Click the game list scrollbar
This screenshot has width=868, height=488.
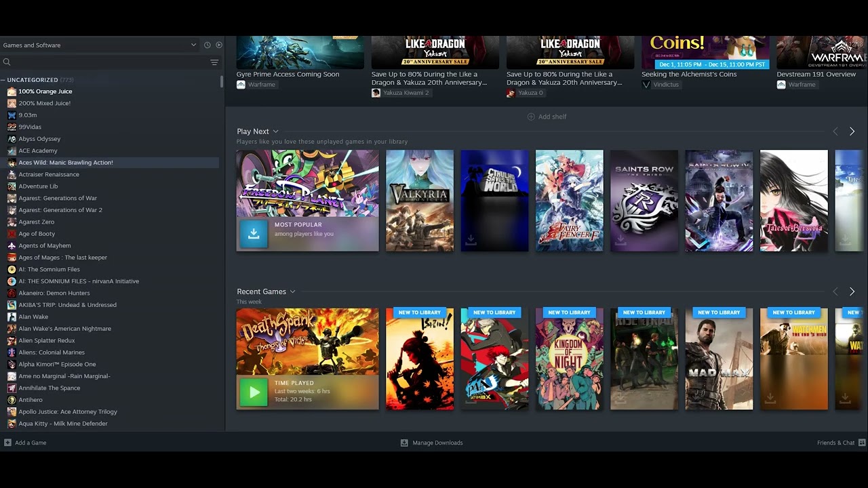point(222,81)
